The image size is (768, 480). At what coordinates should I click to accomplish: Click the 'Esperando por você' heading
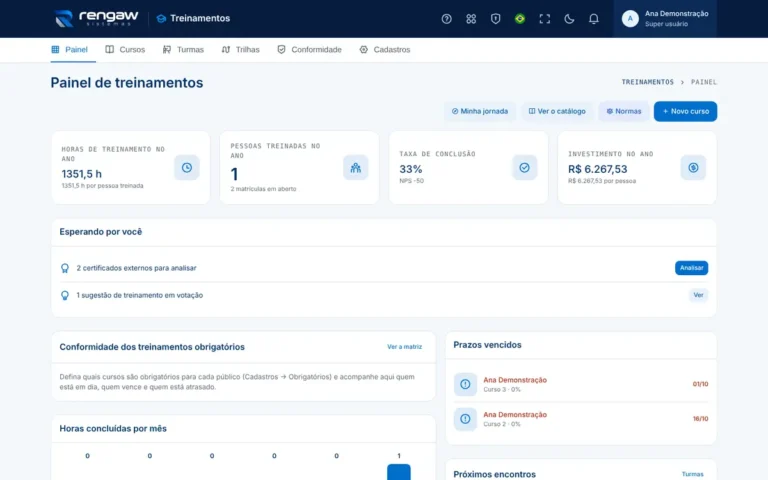(x=100, y=232)
